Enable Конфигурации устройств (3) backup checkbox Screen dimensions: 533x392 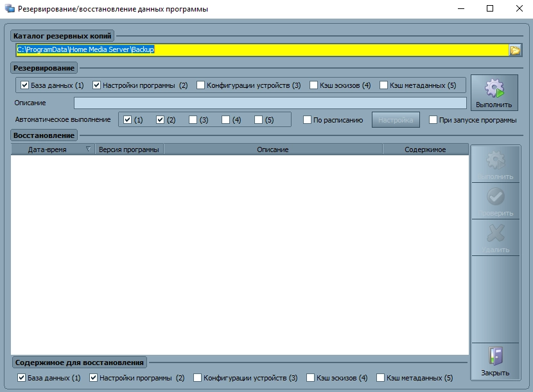(201, 85)
